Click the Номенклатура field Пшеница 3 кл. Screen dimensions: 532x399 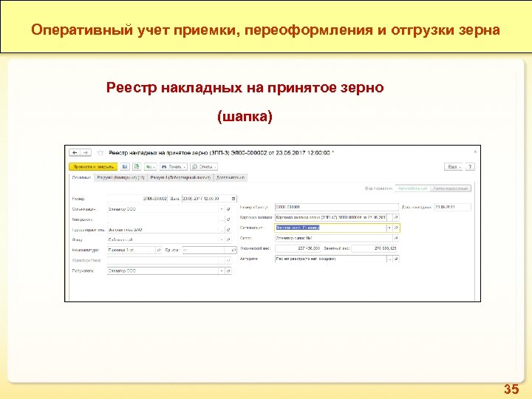coord(131,250)
